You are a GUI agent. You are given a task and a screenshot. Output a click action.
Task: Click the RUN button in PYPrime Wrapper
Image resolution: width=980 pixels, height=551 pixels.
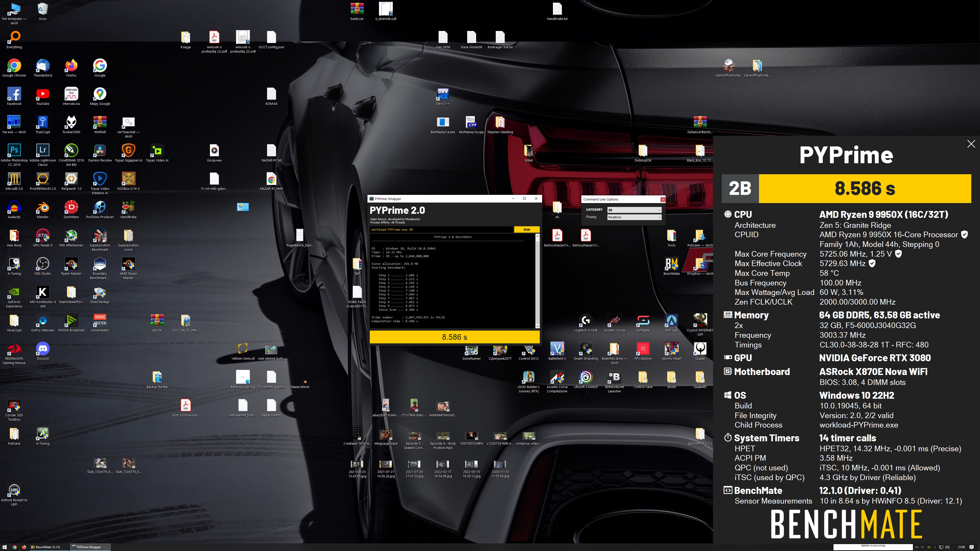[x=526, y=230]
